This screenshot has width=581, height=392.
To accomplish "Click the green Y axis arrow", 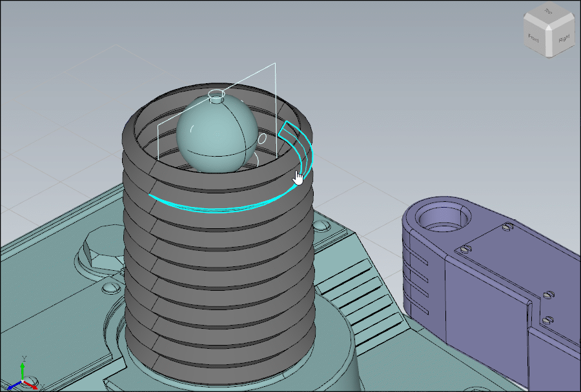I will pos(23,366).
